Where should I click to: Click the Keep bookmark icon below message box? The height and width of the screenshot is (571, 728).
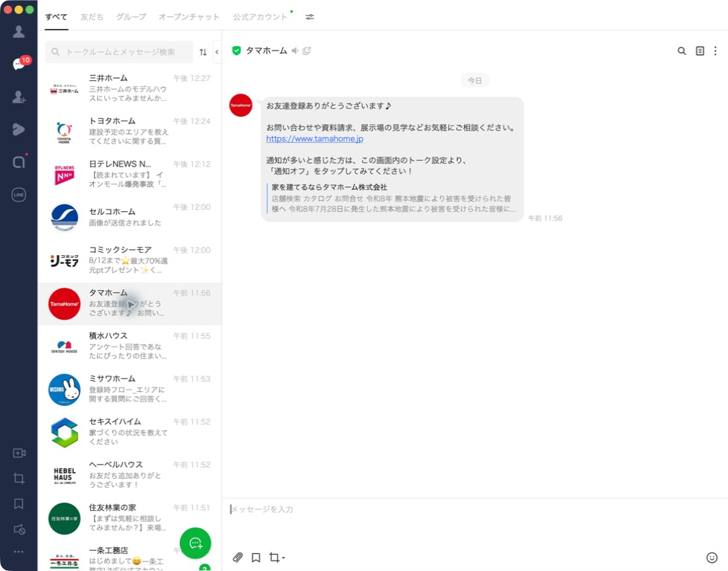256,557
